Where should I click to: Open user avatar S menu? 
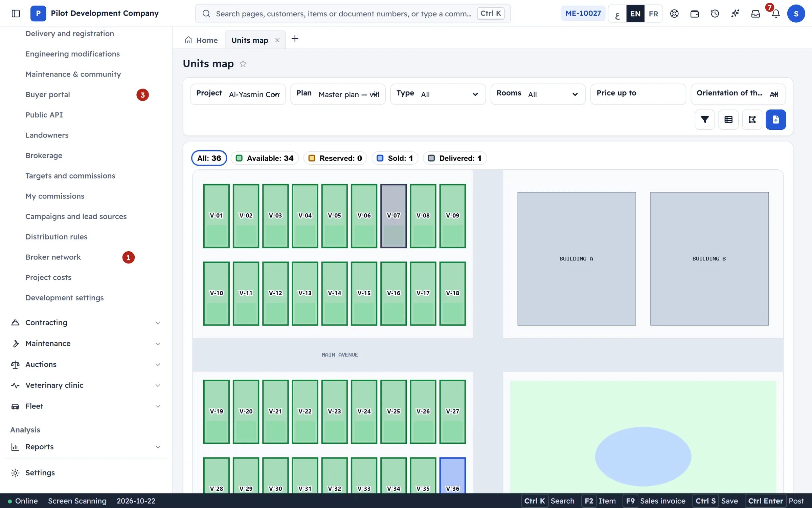pyautogui.click(x=796, y=14)
